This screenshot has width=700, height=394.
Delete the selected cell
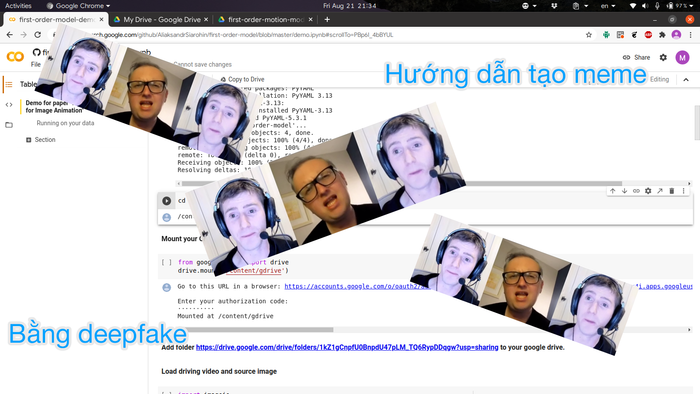tap(671, 191)
